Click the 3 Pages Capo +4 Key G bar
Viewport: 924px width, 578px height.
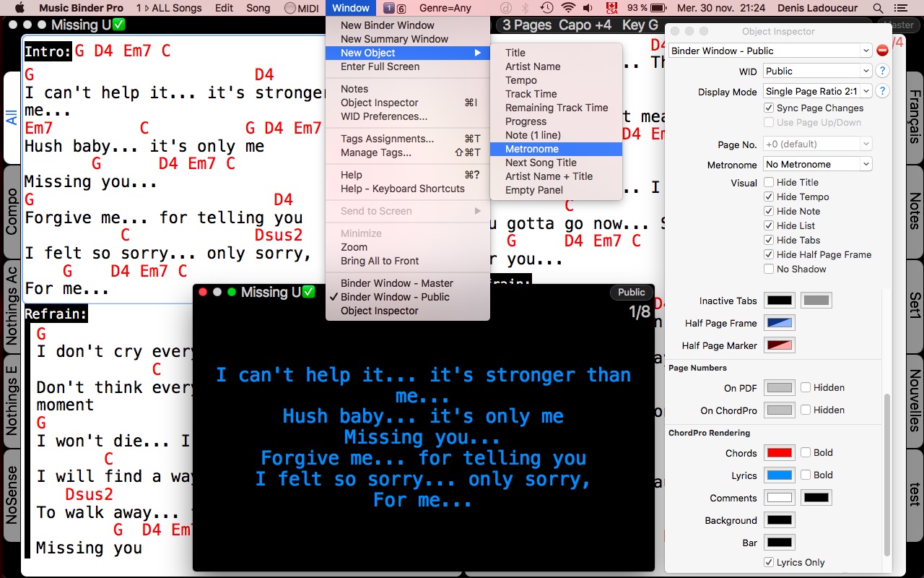click(580, 25)
